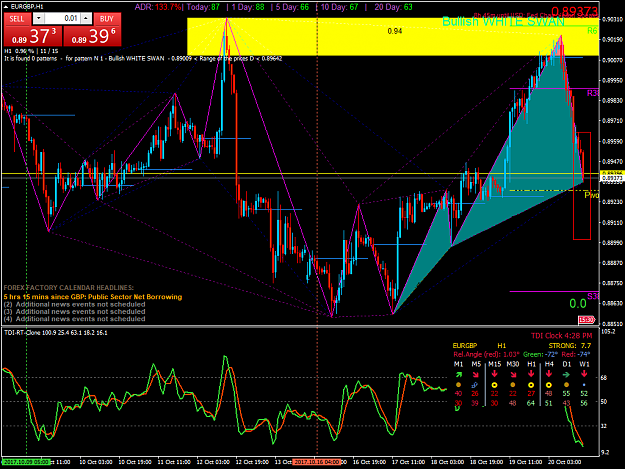Viewport: 625px width, 469px height.
Task: Click the 'Today: 87' ADR value
Action: [203, 7]
